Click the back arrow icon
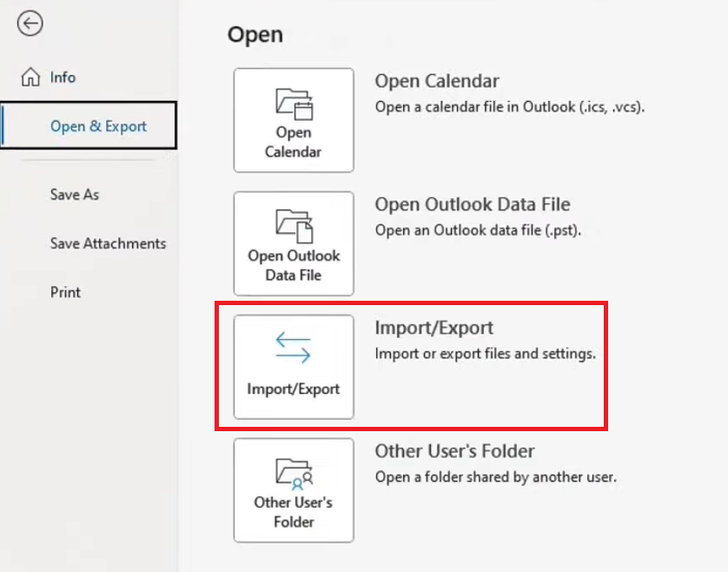The image size is (728, 572). tap(30, 24)
